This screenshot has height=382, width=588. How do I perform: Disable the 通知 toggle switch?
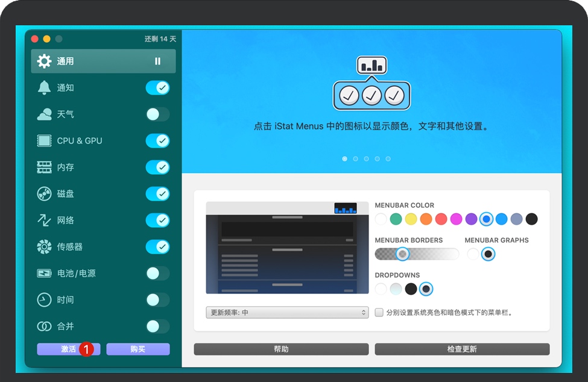pyautogui.click(x=157, y=87)
